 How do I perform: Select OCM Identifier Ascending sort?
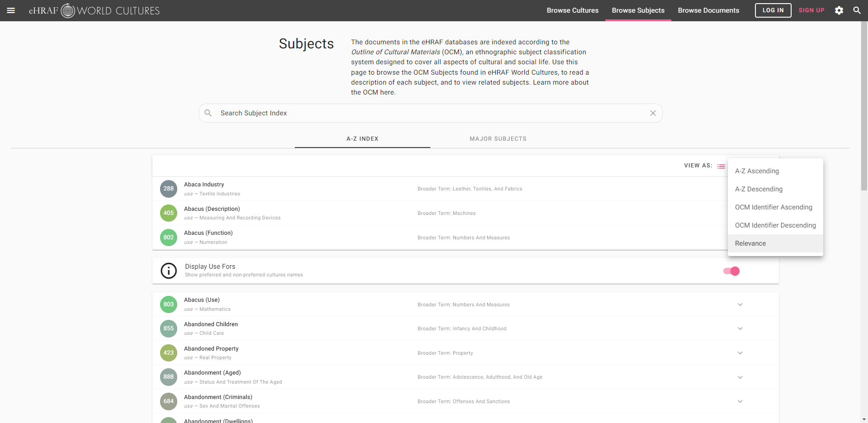[774, 207]
